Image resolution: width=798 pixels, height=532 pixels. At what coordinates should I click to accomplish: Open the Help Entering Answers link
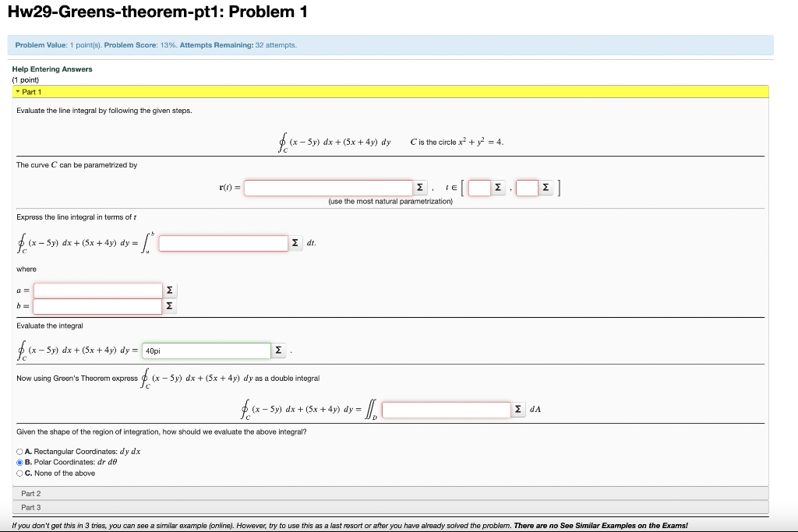(x=51, y=69)
